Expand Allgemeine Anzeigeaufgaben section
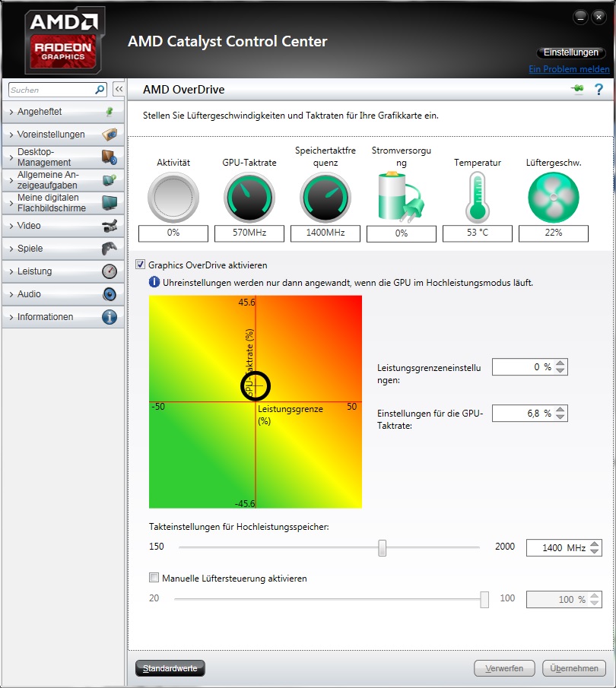This screenshot has width=616, height=688. click(x=63, y=180)
